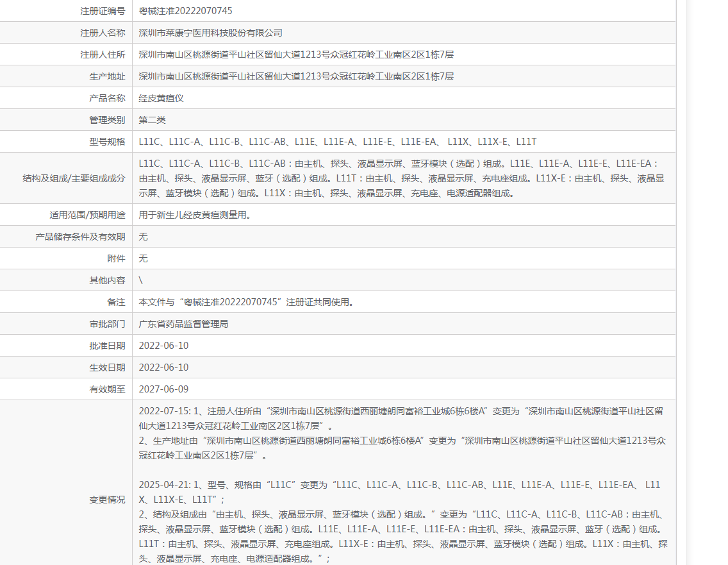
Task: Click the backslash value beside 其他内容
Action: [x=141, y=280]
